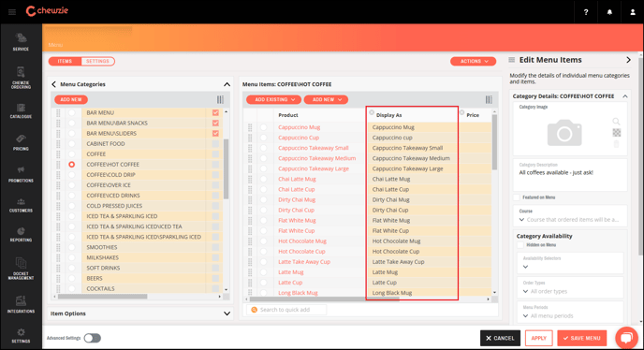Open Customers in the sidebar

click(21, 205)
